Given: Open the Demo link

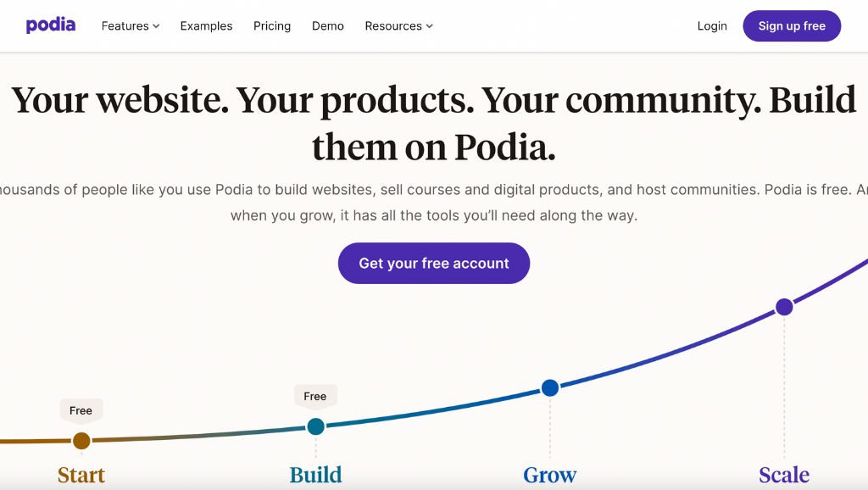Looking at the screenshot, I should [328, 26].
